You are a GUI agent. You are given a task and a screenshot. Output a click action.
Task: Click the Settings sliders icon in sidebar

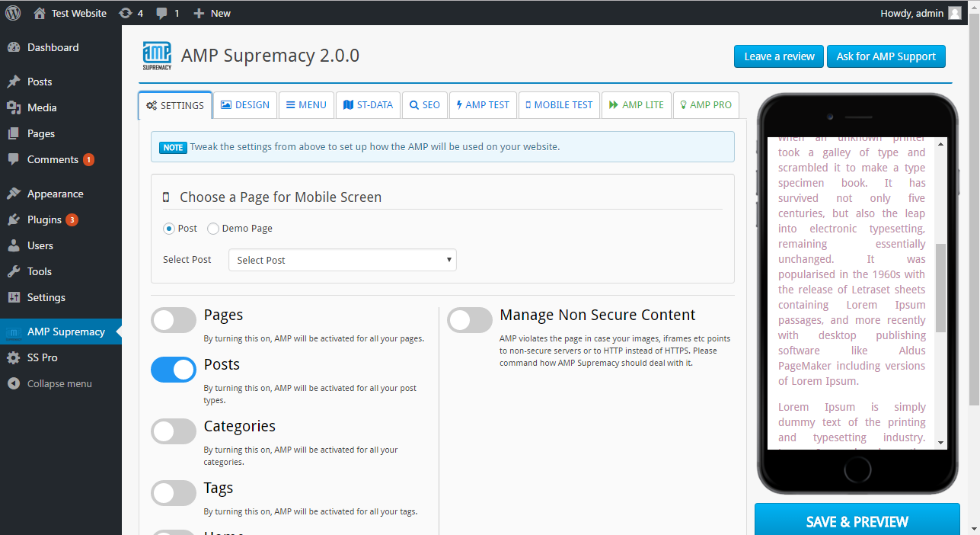pos(14,297)
